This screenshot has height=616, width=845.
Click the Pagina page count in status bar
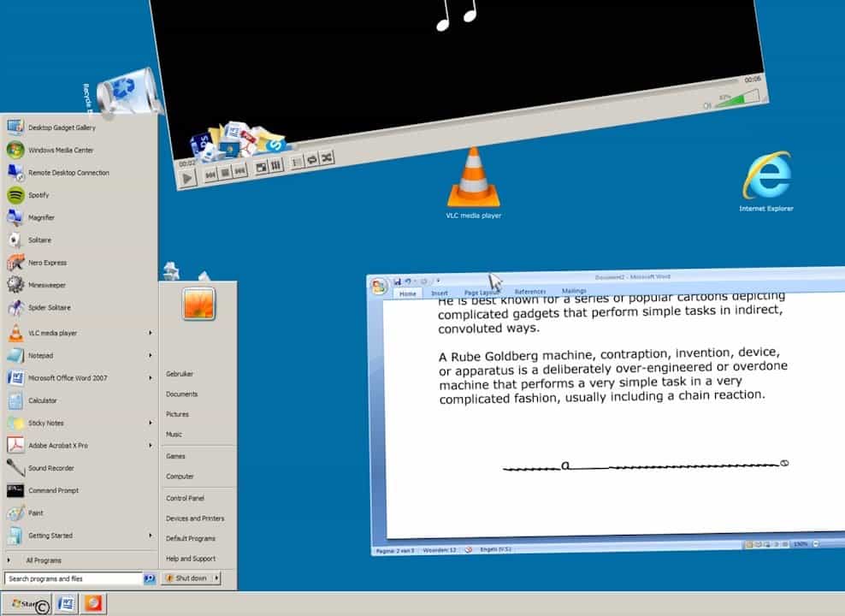(395, 551)
